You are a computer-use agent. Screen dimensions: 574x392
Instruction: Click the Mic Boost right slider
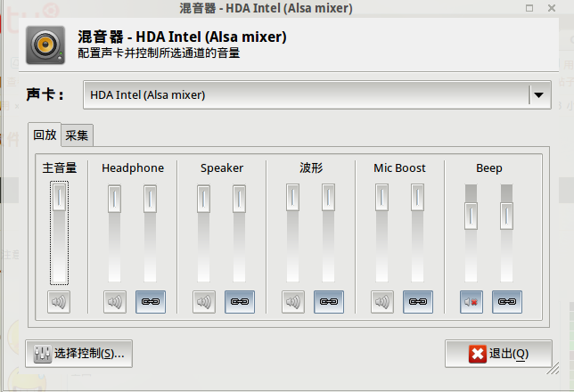coord(417,197)
